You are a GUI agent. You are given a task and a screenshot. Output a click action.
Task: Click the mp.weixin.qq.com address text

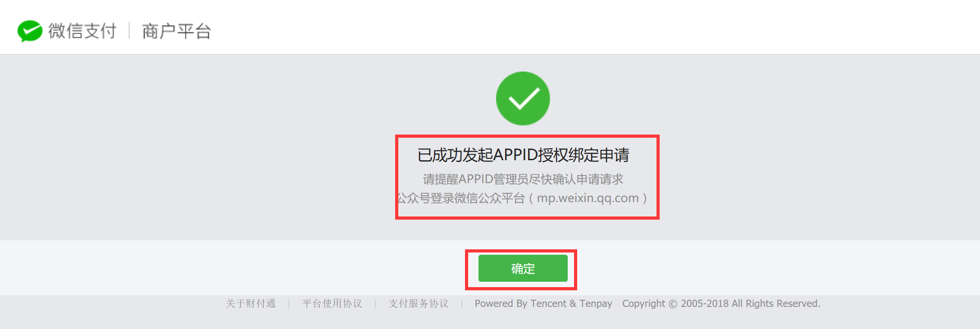[588, 198]
